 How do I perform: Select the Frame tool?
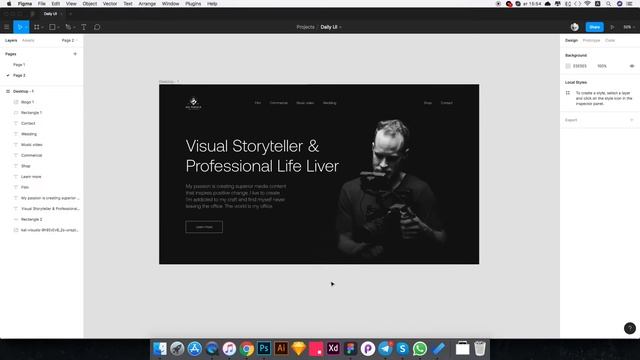coord(36,27)
